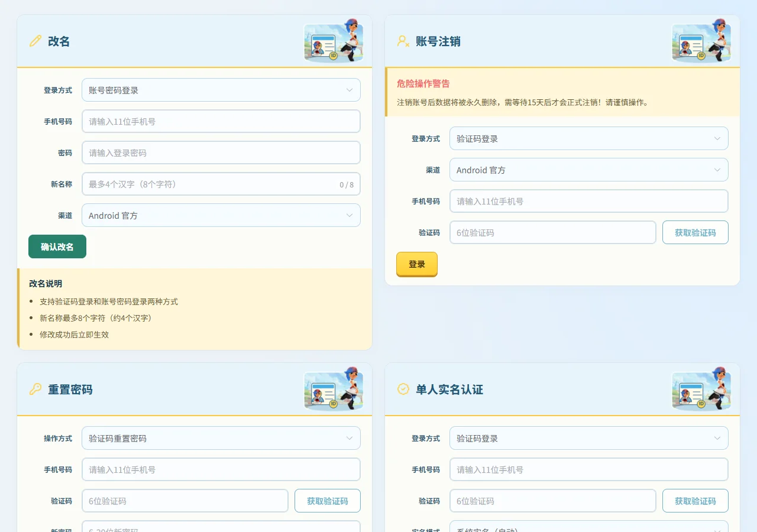
Task: Click the 改名说明 heading
Action: pos(46,283)
